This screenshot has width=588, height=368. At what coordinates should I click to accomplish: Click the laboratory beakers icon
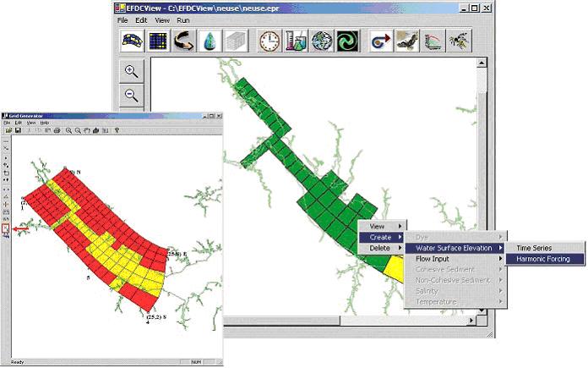(295, 41)
